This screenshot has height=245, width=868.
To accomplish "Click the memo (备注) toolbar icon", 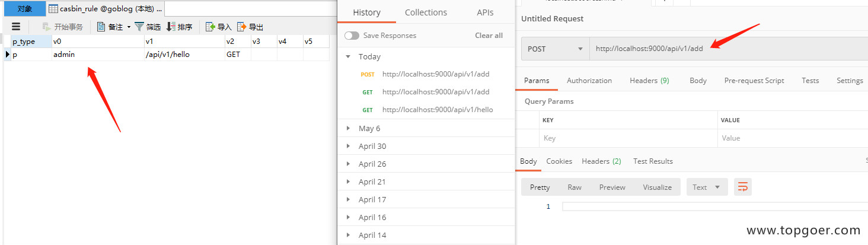I will pos(101,27).
